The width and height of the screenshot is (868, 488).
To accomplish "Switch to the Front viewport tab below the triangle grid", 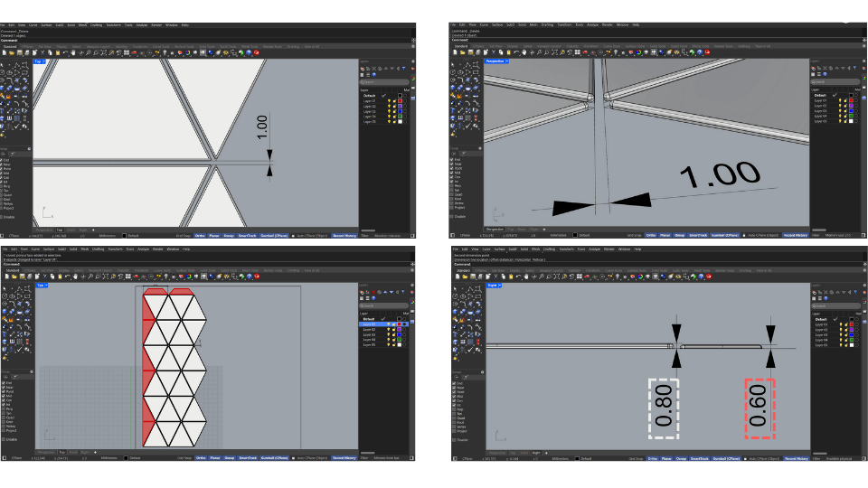I will pyautogui.click(x=73, y=451).
